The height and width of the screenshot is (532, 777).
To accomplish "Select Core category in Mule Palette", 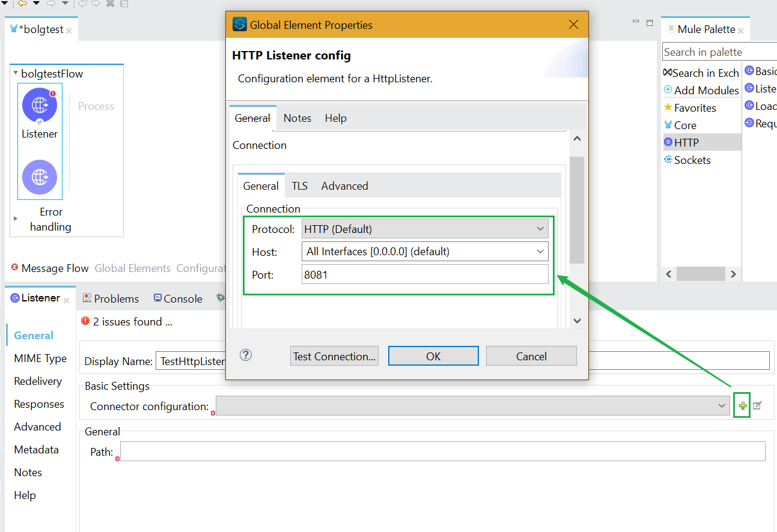I will pyautogui.click(x=680, y=125).
